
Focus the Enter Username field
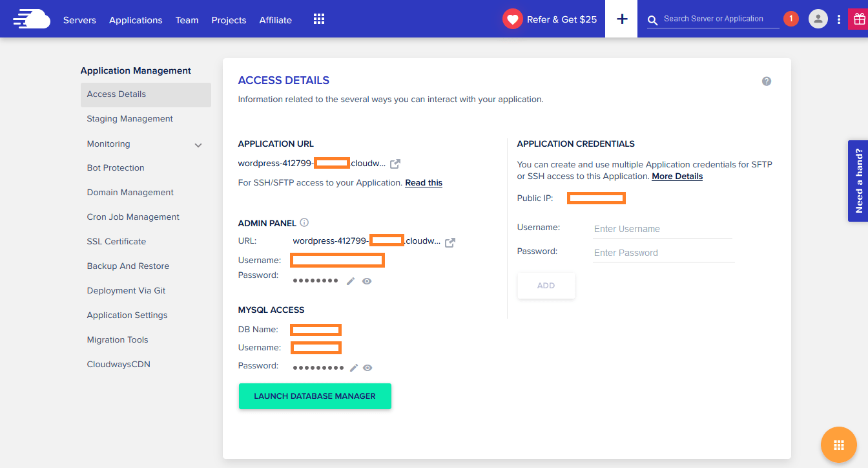coord(663,229)
